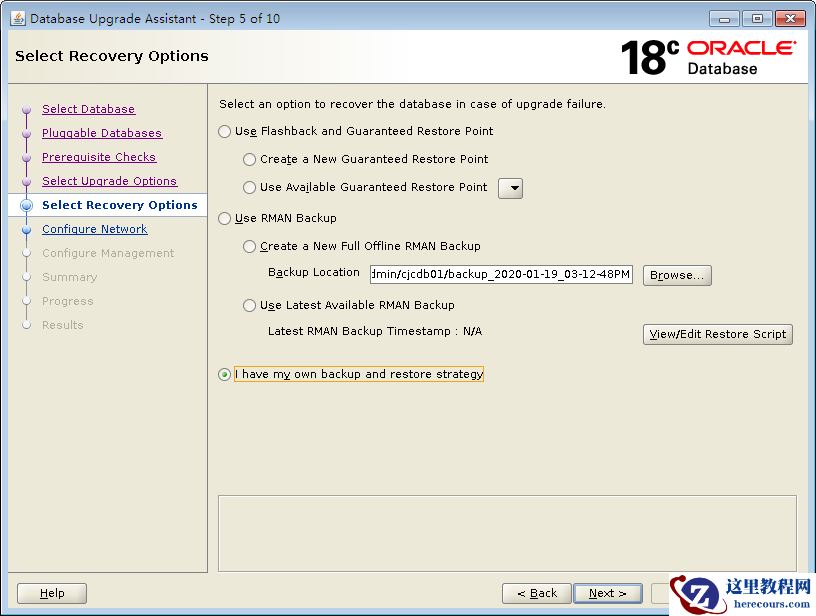Maximize the Database Upgrade Assistant window
816x616 pixels.
click(x=757, y=19)
